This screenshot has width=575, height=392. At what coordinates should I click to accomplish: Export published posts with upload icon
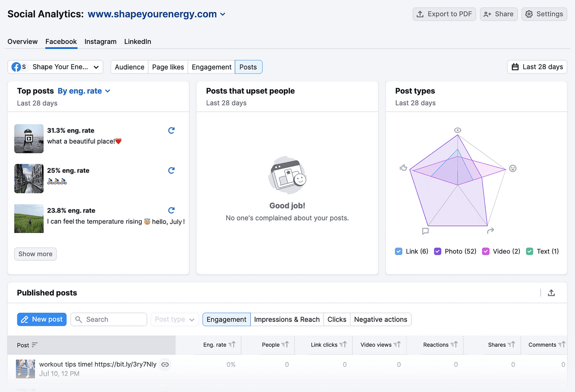[x=551, y=293]
